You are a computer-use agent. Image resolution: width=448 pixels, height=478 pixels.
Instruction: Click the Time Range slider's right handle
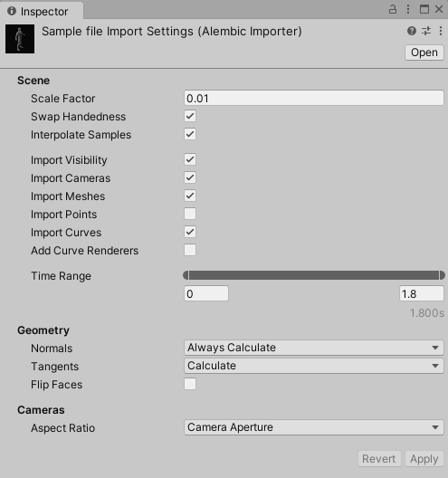pyautogui.click(x=442, y=275)
